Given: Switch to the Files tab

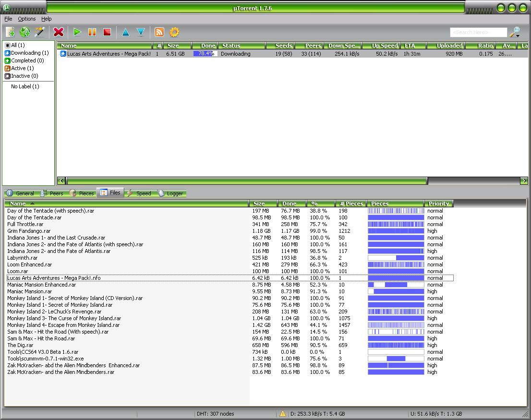Looking at the screenshot, I should [110, 192].
